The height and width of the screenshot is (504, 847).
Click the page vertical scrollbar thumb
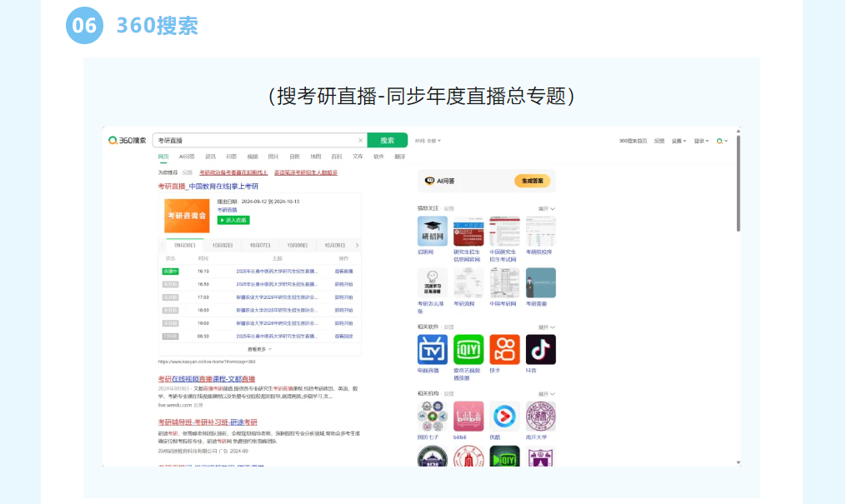pyautogui.click(x=739, y=183)
